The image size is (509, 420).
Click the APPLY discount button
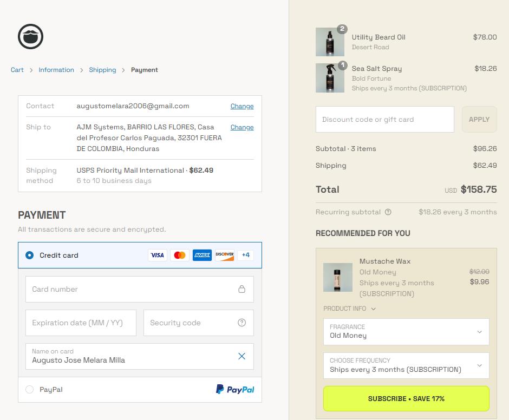click(x=479, y=120)
